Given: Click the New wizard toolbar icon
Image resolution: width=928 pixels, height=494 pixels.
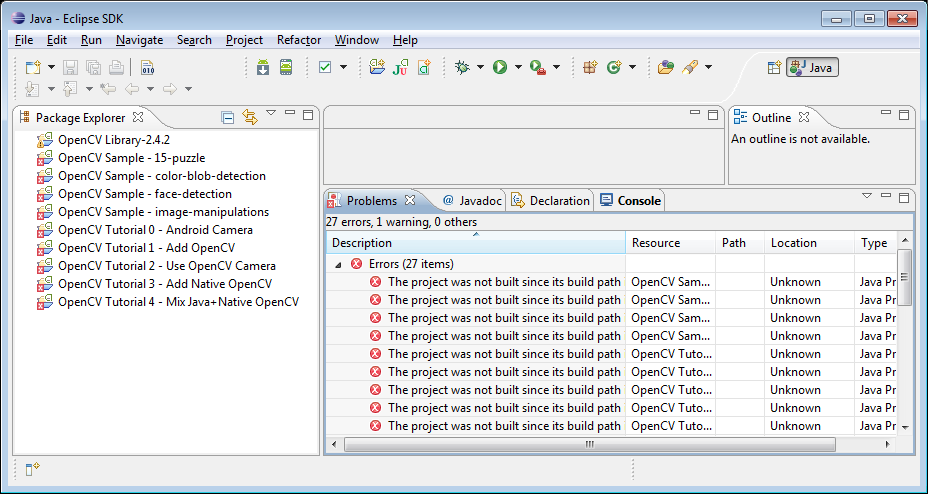Looking at the screenshot, I should [33, 67].
